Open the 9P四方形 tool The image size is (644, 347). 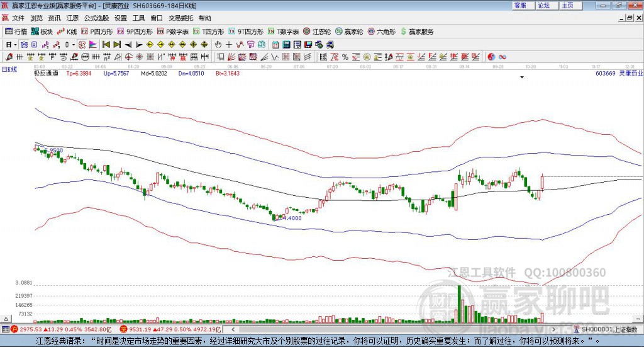(135, 31)
